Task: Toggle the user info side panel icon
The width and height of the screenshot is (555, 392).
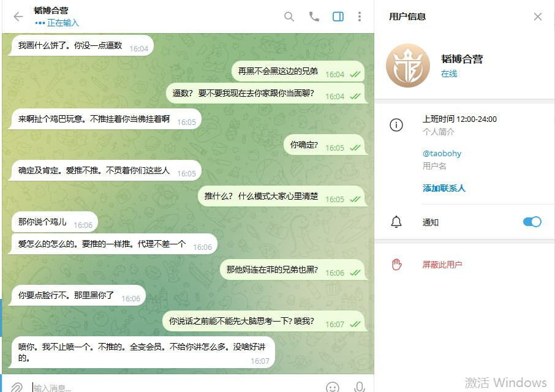Action: [338, 17]
